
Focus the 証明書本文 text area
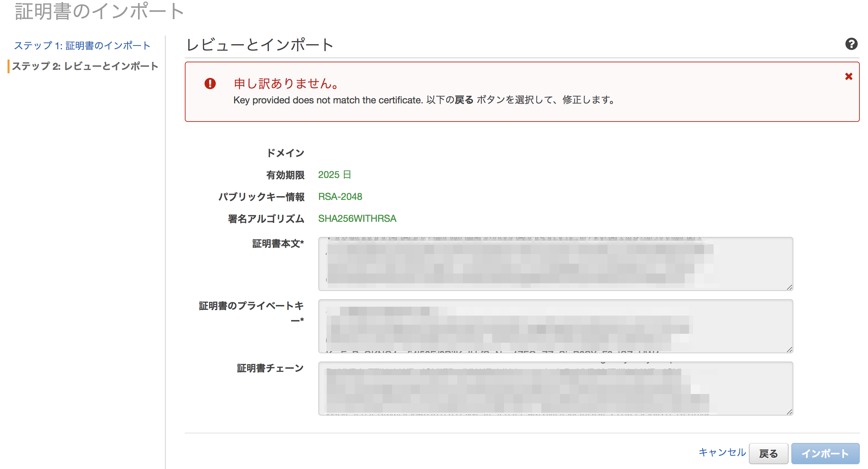(x=556, y=264)
